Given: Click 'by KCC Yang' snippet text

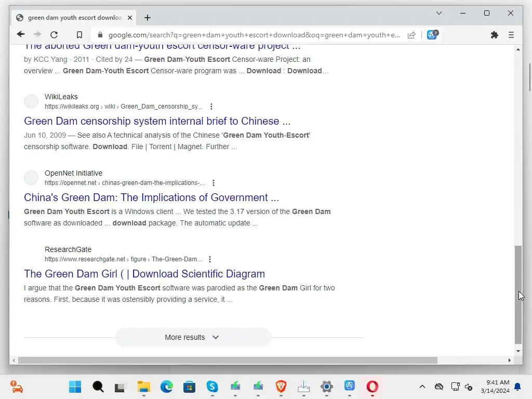Looking at the screenshot, I should click(46, 59).
